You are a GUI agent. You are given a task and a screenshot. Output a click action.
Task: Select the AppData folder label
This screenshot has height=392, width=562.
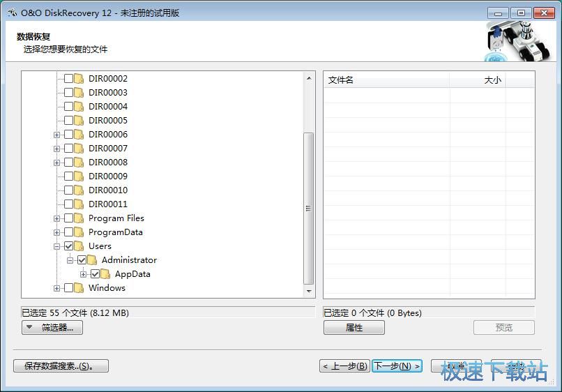click(132, 274)
